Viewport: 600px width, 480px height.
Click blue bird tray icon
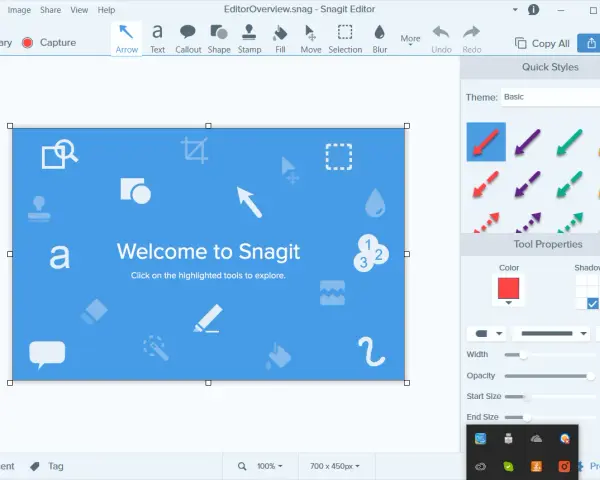[480, 439]
